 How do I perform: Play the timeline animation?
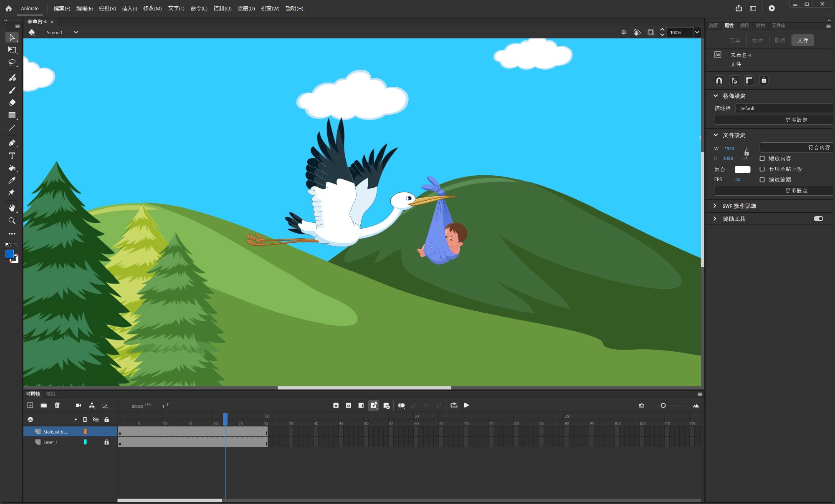[x=466, y=405]
